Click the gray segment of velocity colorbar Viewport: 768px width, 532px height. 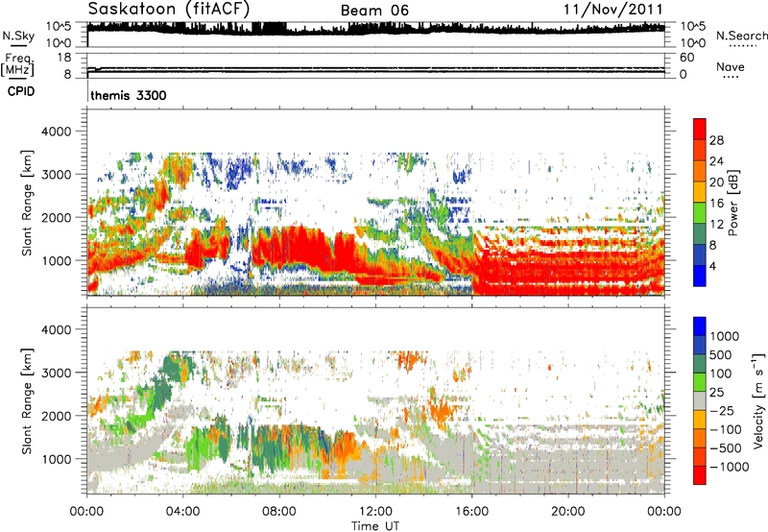[700, 401]
